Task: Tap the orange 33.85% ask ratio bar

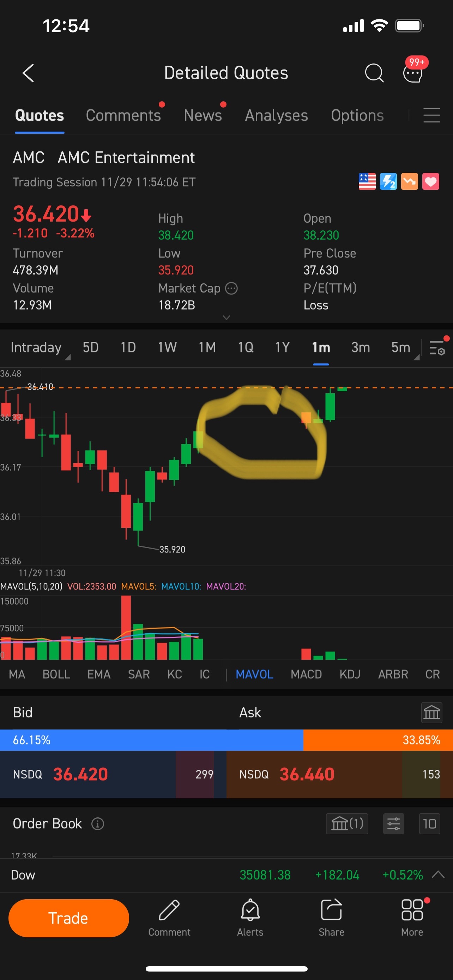Action: pos(378,740)
